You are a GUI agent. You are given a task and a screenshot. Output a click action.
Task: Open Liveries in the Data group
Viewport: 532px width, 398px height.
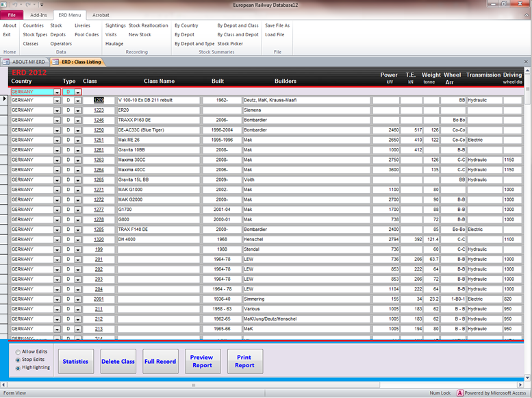(x=82, y=25)
